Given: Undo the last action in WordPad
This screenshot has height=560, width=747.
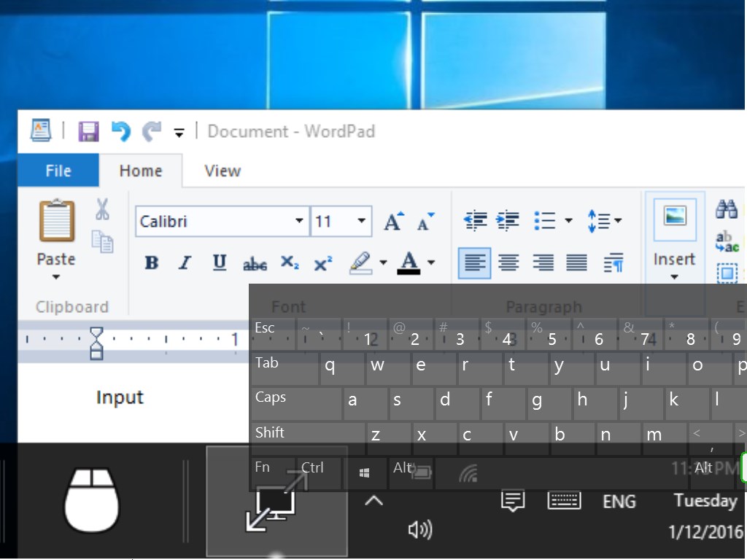Looking at the screenshot, I should (x=120, y=131).
